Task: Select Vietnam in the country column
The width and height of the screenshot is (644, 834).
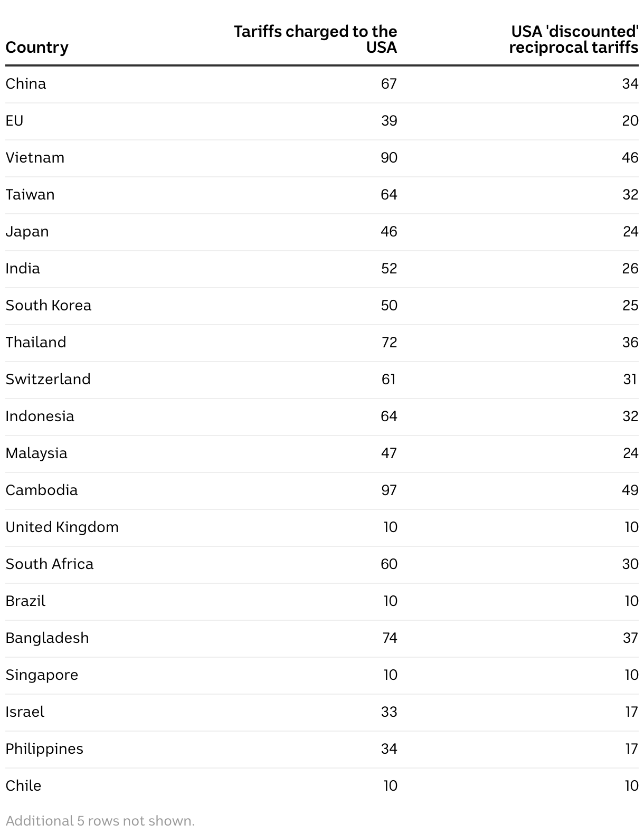Action: (x=35, y=158)
